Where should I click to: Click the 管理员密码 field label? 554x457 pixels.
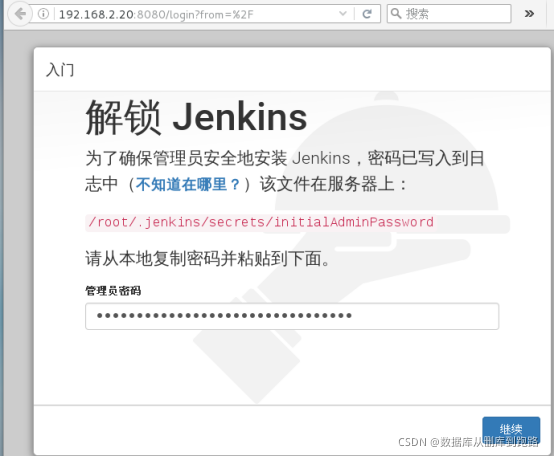click(x=113, y=291)
